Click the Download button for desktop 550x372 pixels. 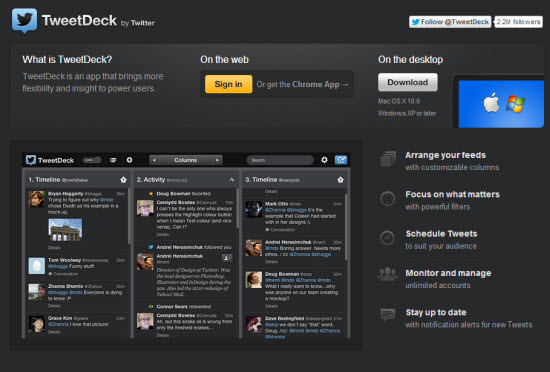[408, 82]
